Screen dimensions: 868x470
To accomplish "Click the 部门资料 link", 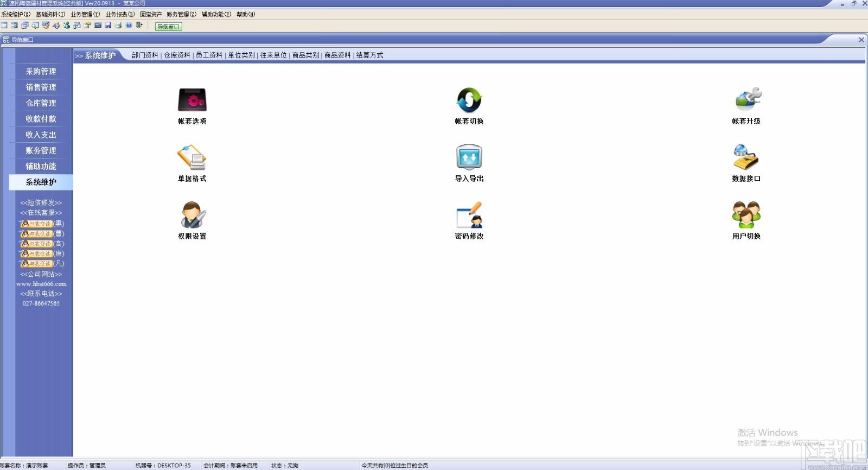I will (x=145, y=55).
